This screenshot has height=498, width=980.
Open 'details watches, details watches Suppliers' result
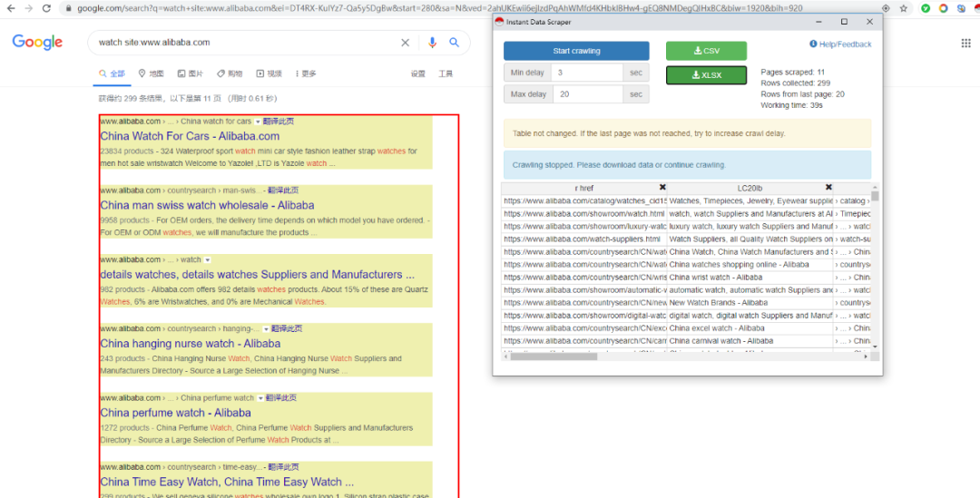point(257,274)
